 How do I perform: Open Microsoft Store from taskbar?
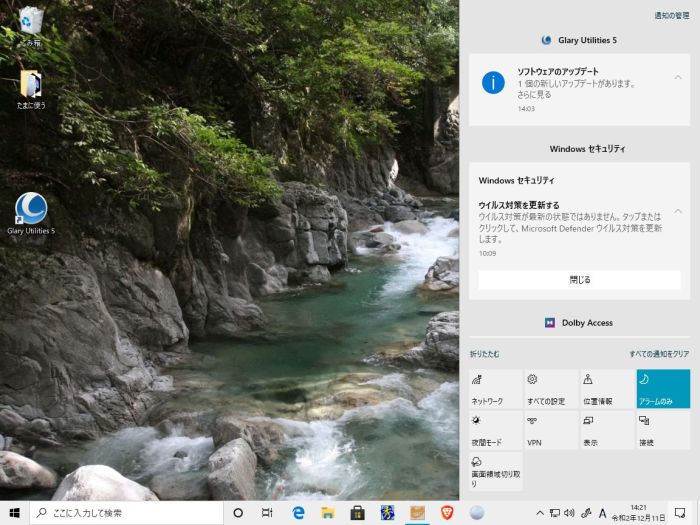coord(357,512)
